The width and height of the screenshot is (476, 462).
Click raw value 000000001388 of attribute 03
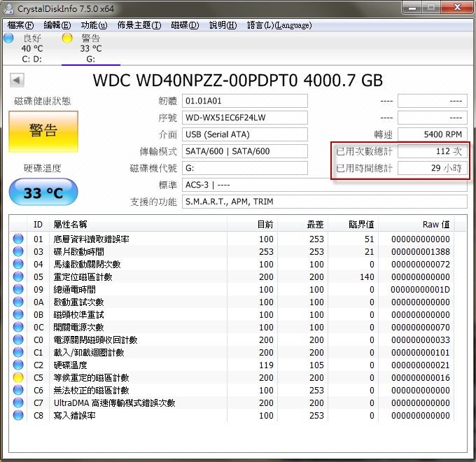[x=421, y=251]
